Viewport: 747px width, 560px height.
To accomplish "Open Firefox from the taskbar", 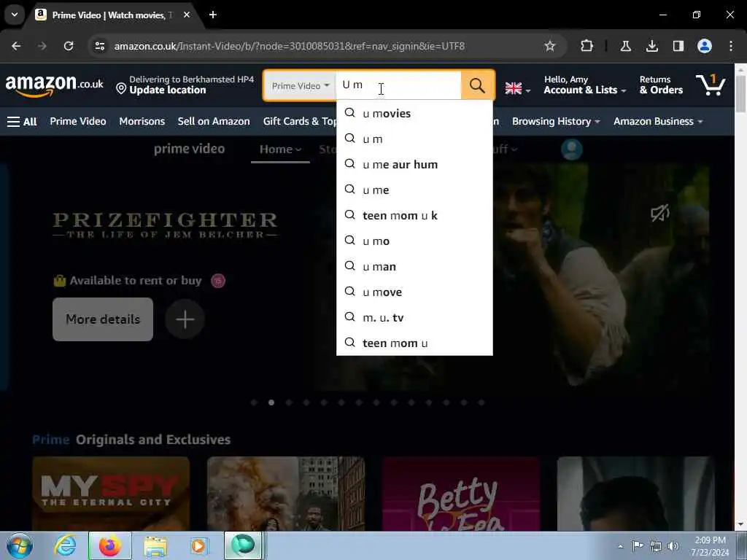I will pyautogui.click(x=110, y=545).
